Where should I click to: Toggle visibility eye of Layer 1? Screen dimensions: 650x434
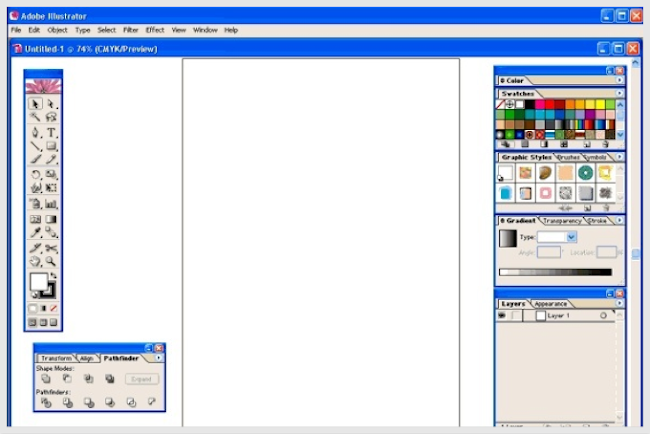502,315
